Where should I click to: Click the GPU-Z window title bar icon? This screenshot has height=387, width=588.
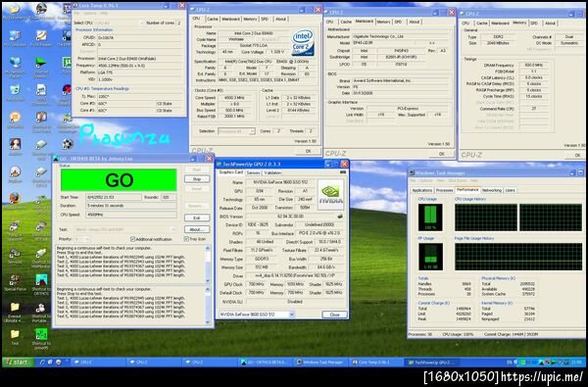click(x=219, y=165)
